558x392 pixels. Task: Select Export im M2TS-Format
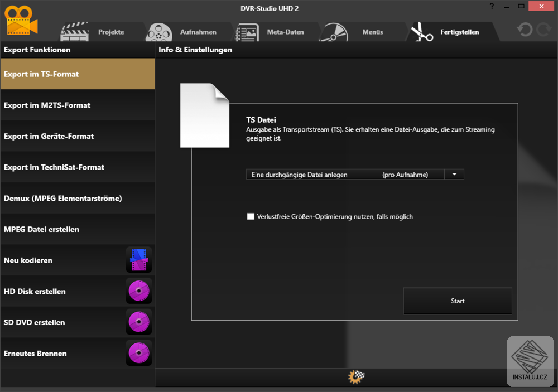point(78,105)
